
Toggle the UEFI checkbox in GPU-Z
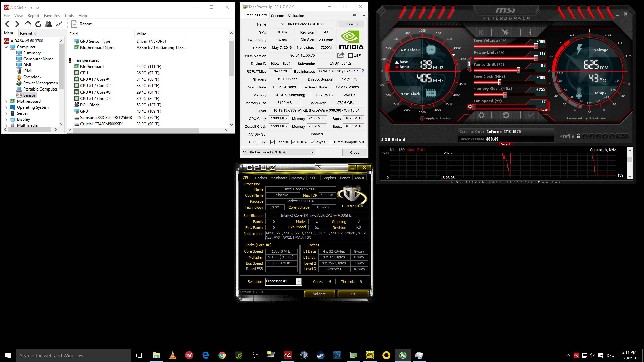point(351,55)
